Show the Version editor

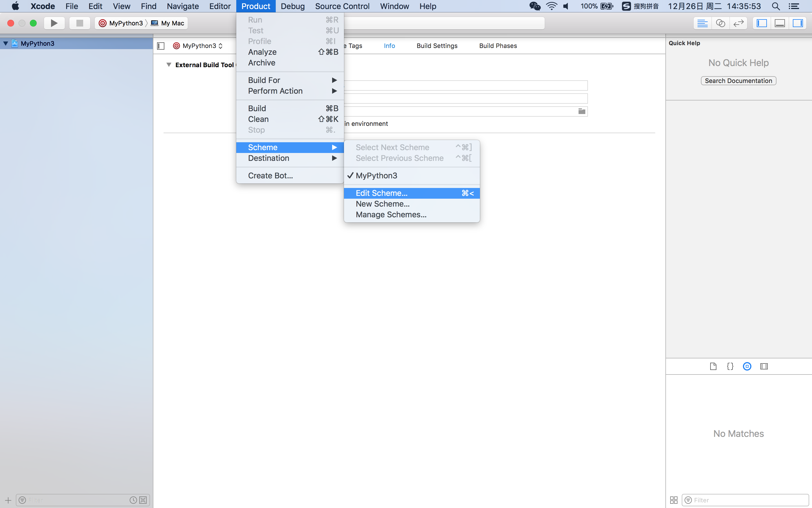[738, 23]
